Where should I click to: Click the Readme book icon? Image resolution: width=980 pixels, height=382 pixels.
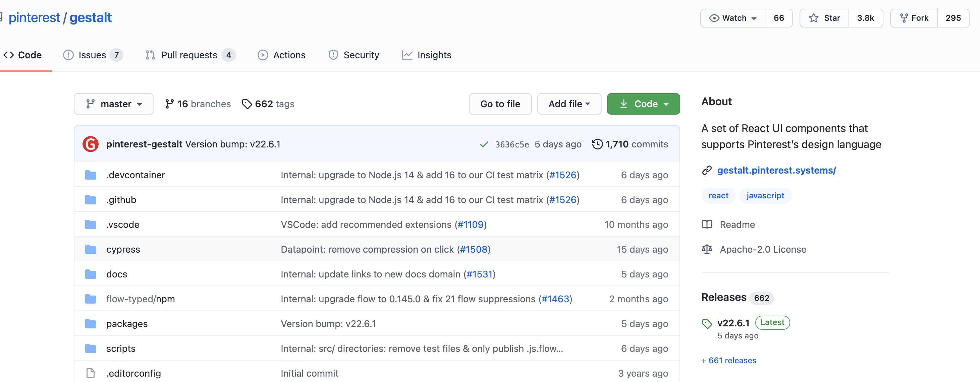[707, 225]
